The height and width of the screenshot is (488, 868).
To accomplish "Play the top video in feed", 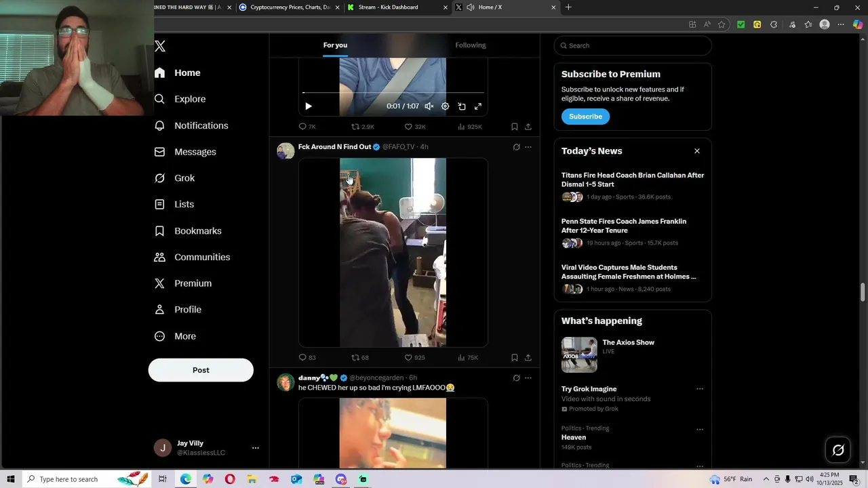I will [x=309, y=106].
